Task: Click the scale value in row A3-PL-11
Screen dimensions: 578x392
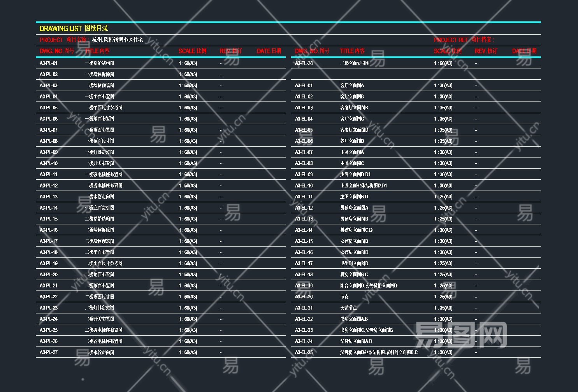Action: (188, 175)
